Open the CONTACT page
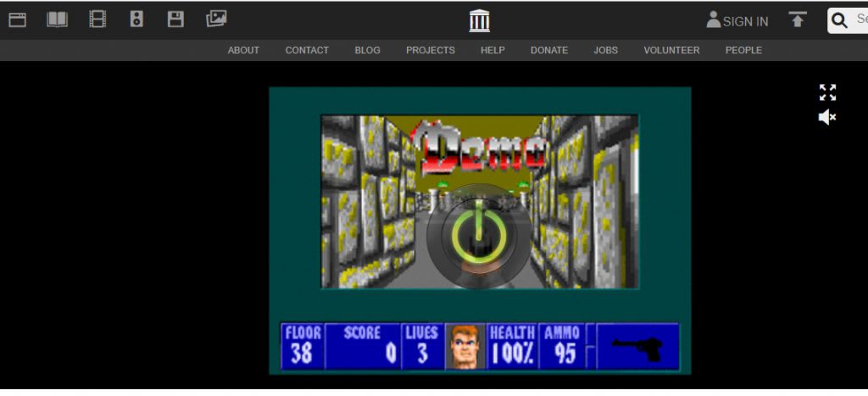This screenshot has height=396, width=868. pyautogui.click(x=307, y=50)
